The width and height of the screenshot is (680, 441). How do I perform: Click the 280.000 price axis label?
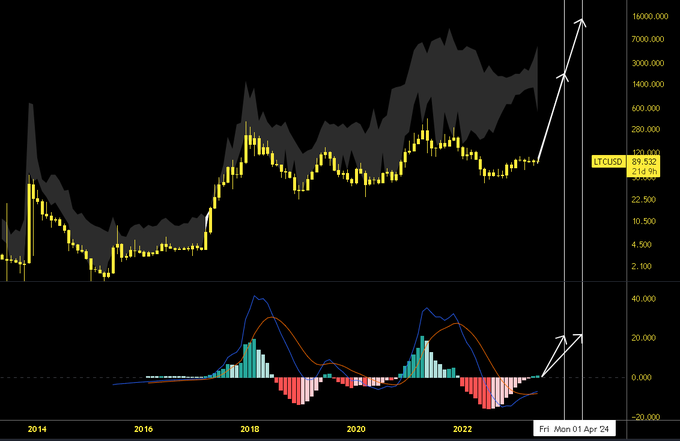coord(646,129)
